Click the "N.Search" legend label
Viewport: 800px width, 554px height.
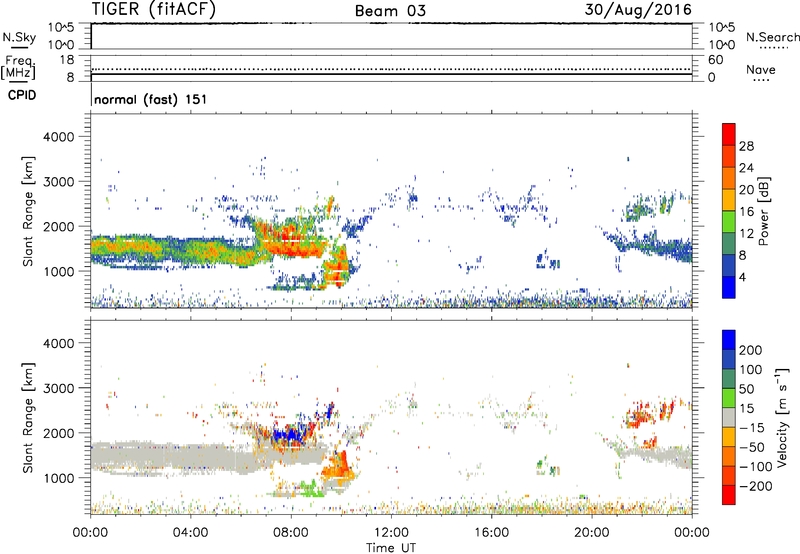(772, 37)
